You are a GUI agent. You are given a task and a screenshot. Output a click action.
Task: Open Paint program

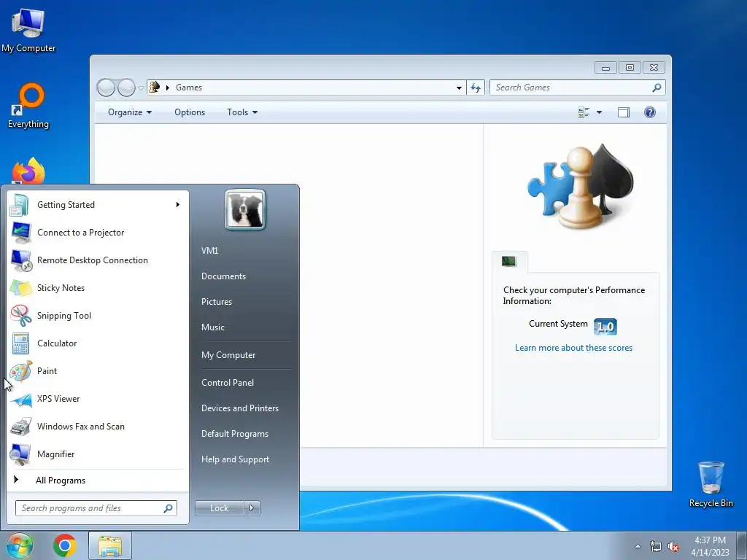point(98,371)
